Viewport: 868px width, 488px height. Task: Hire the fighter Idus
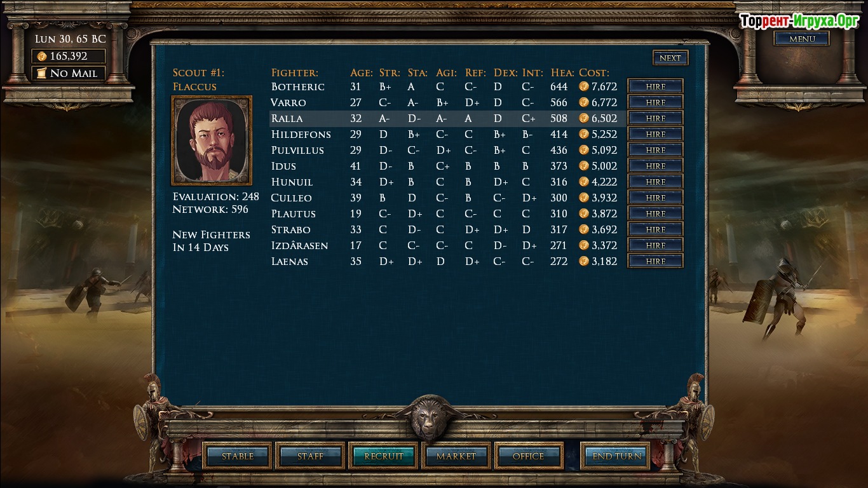coord(655,166)
